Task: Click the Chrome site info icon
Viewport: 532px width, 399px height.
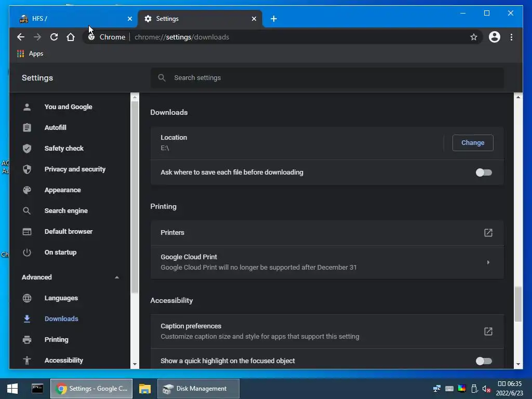Action: 91,37
